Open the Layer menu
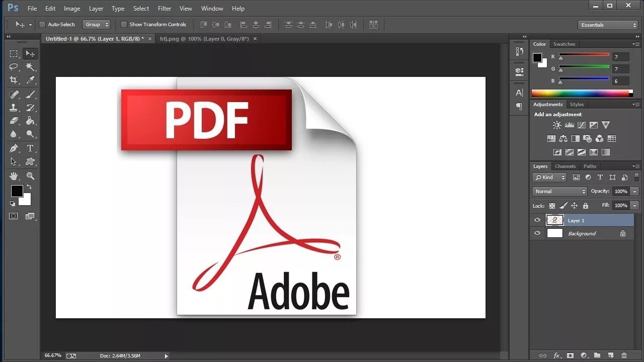Image resolution: width=644 pixels, height=362 pixels. tap(96, 9)
